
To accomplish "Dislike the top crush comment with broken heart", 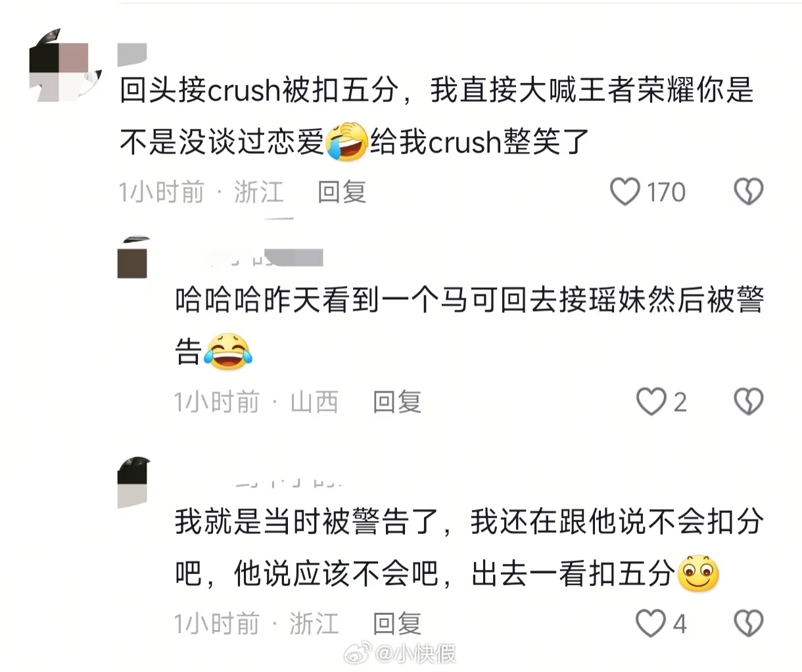I will click(748, 192).
